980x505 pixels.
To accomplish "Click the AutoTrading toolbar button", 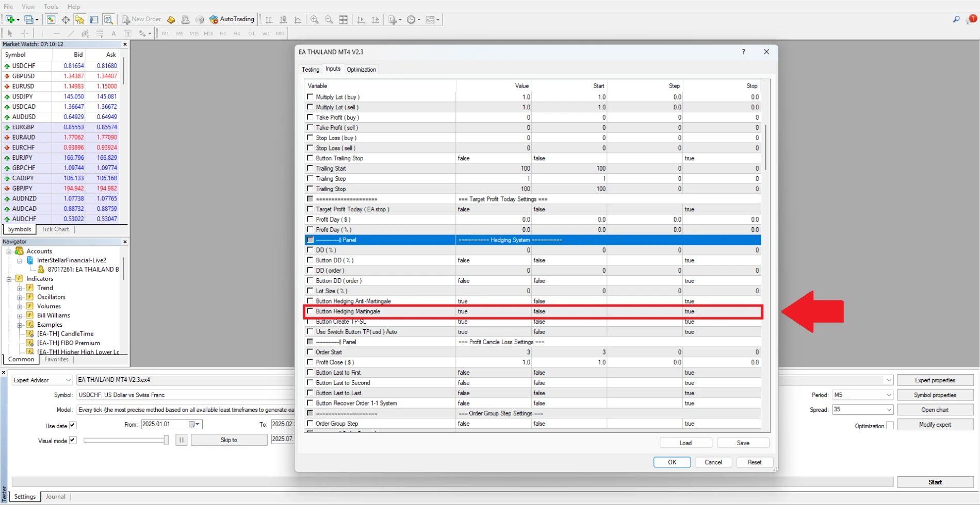I will pyautogui.click(x=232, y=20).
